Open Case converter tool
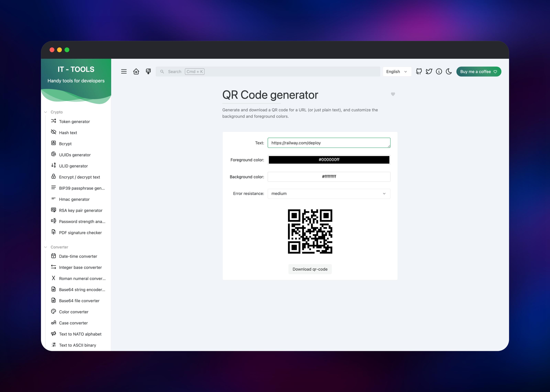This screenshot has width=550, height=392. click(73, 323)
